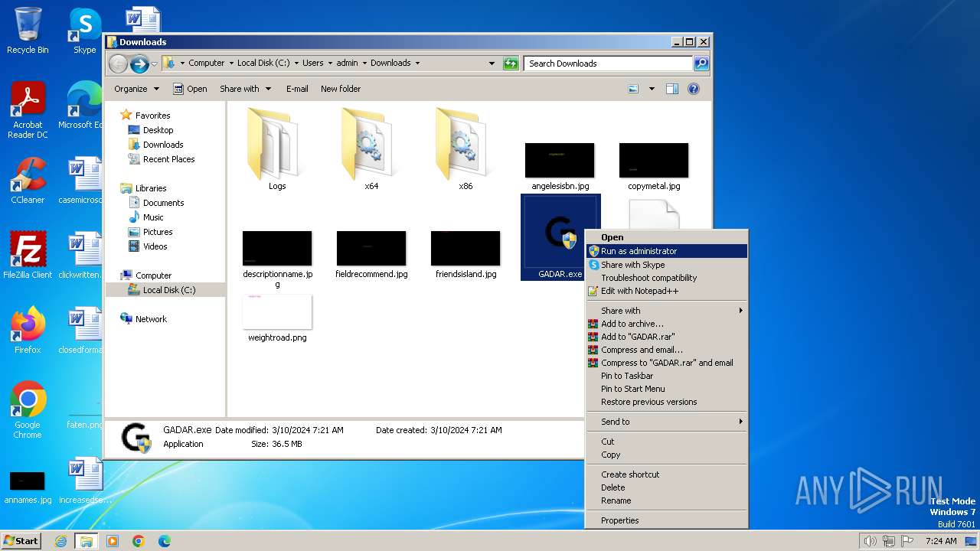Screen dimensions: 980x551
Task: Select Troubleshoot compatibility
Action: coord(667,278)
